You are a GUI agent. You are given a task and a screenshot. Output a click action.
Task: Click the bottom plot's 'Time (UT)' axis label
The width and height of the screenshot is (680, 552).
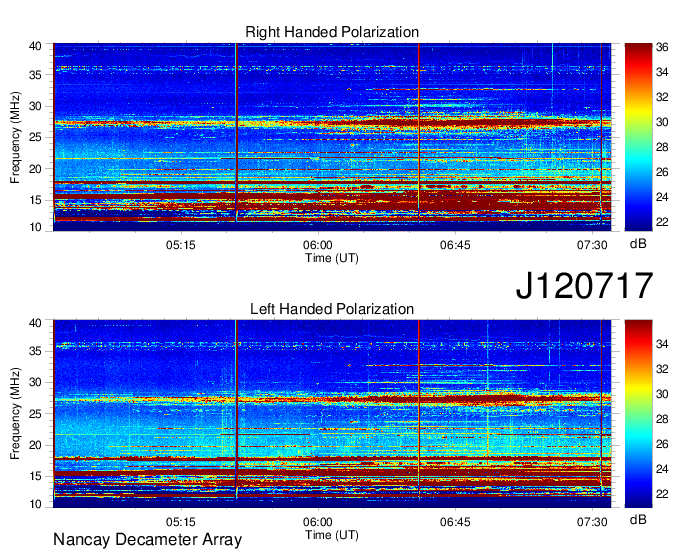click(332, 535)
